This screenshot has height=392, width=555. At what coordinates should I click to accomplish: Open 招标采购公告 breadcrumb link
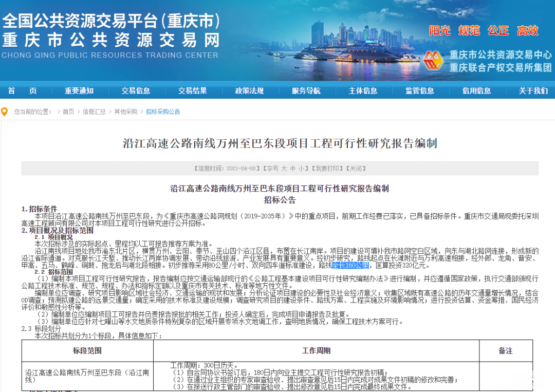[163, 111]
